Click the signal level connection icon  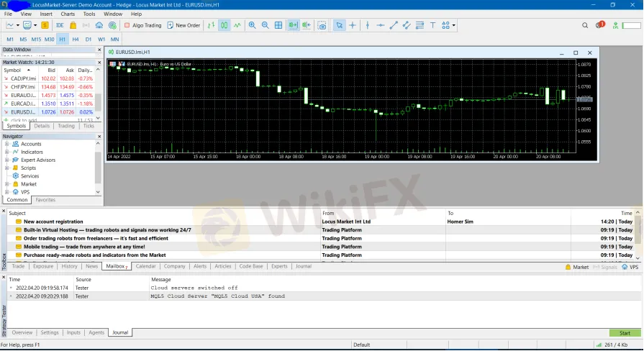(x=615, y=25)
